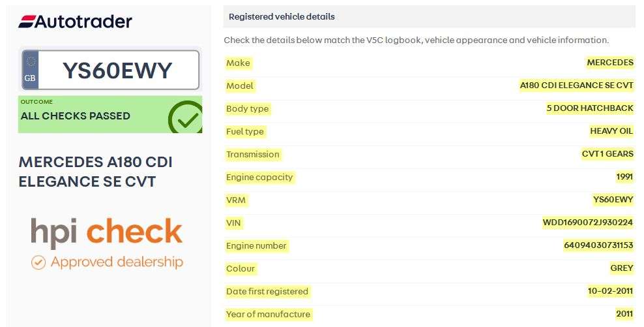Viewport: 644px width, 327px height.
Task: Click the Autotrader logo
Action: click(x=75, y=22)
